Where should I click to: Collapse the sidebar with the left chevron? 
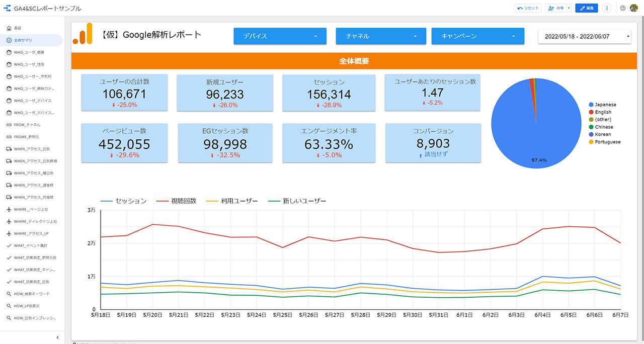click(x=57, y=337)
